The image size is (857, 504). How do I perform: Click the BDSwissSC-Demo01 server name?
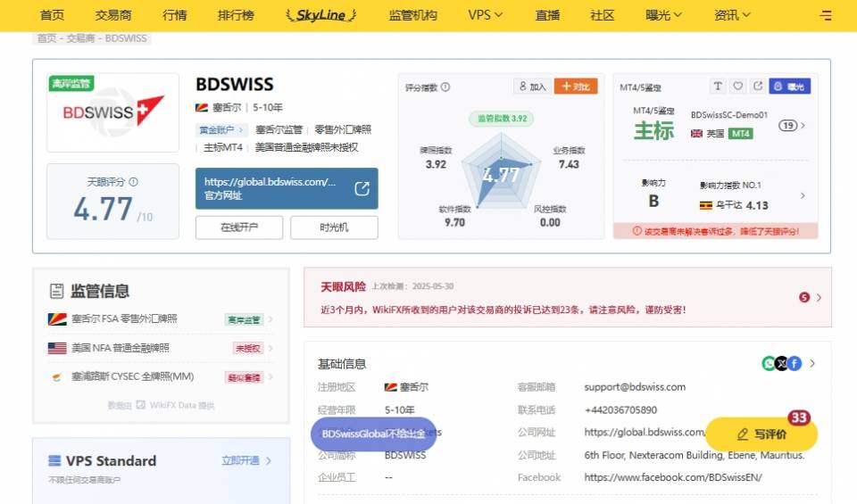[x=729, y=115]
